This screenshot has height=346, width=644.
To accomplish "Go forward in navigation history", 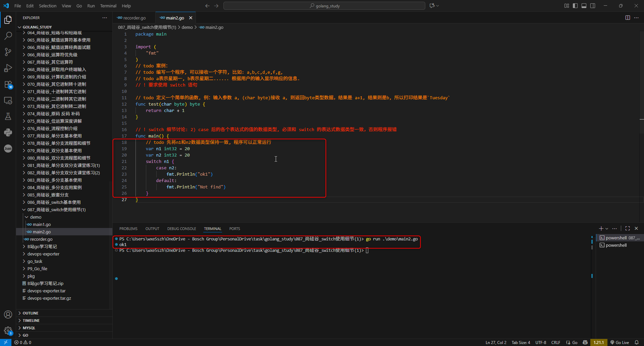I will pyautogui.click(x=216, y=6).
